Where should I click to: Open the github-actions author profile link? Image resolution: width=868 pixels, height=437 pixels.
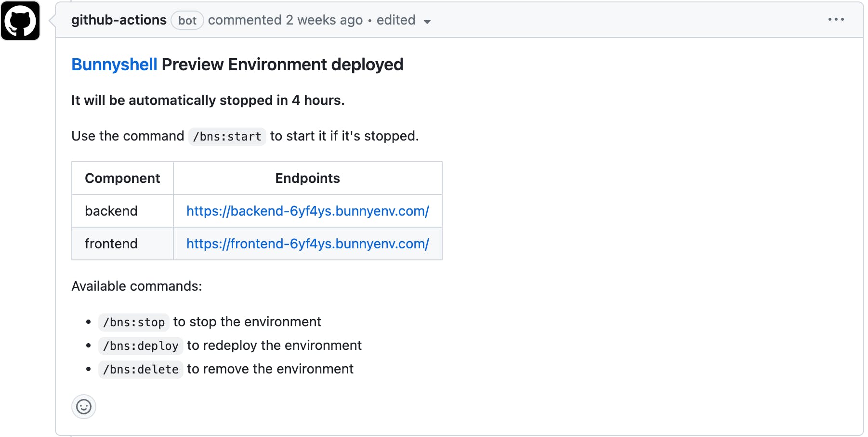pos(119,20)
